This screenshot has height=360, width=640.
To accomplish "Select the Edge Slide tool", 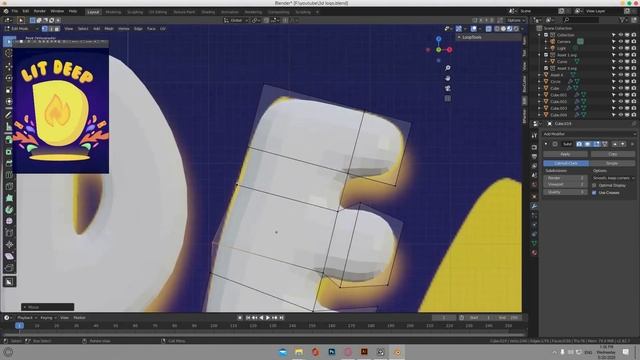I will point(9,233).
